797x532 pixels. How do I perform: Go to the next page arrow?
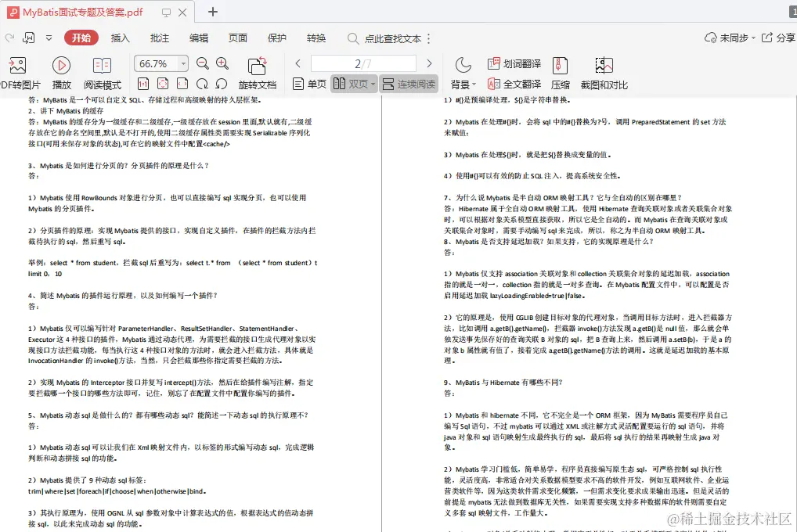point(429,63)
